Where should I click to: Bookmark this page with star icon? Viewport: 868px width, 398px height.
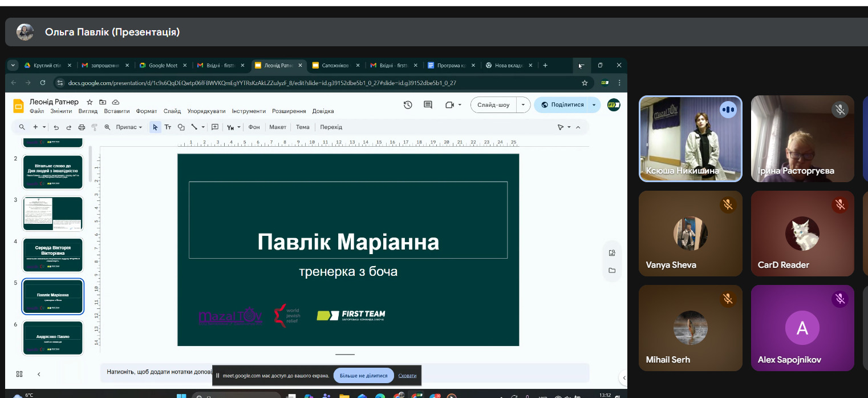pyautogui.click(x=585, y=83)
